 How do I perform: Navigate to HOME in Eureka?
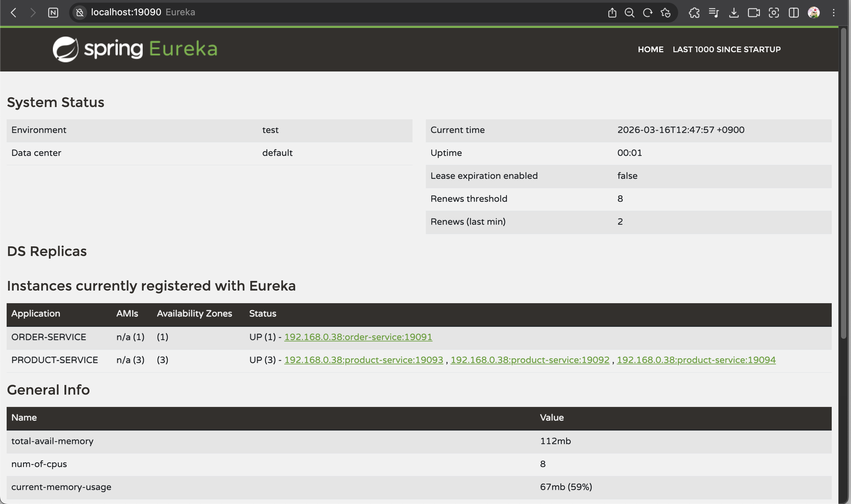click(650, 49)
